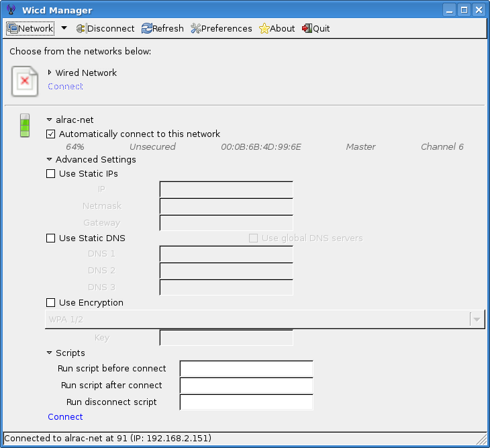
Task: Open the WPA 1/2 encryption type dropdown
Action: [x=265, y=320]
